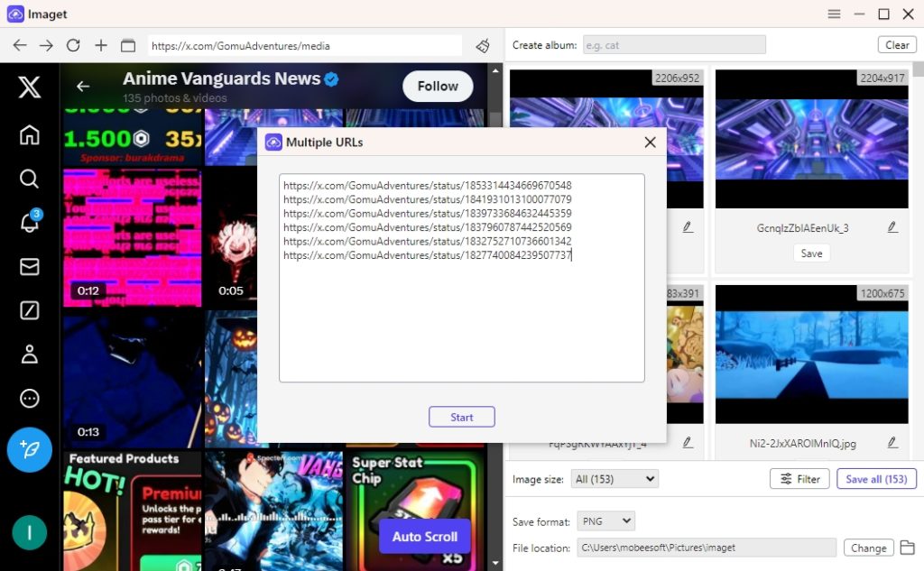924x571 pixels.
Task: Click the browser reload icon
Action: click(x=73, y=45)
